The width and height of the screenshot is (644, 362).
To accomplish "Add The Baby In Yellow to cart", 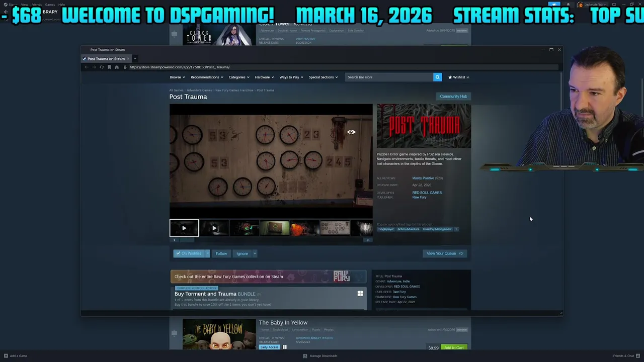I will click(x=454, y=347).
